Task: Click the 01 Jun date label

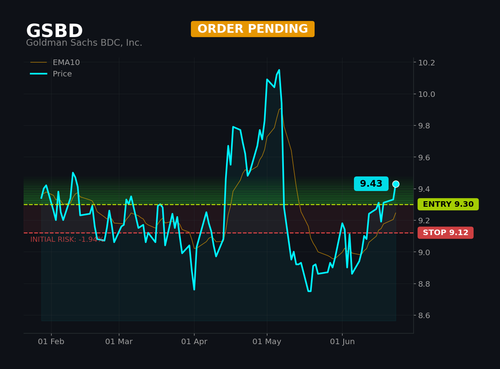Action: [342, 341]
